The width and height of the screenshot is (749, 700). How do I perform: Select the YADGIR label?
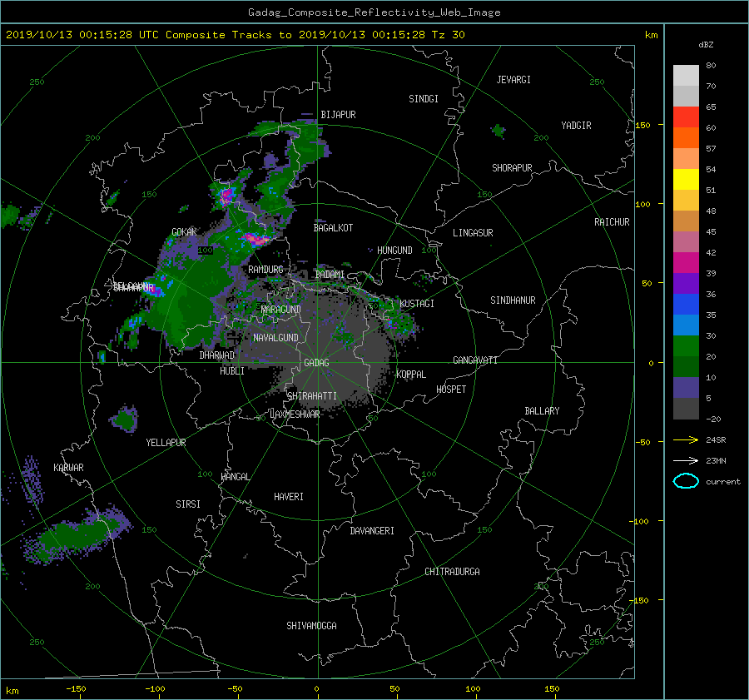pos(576,126)
